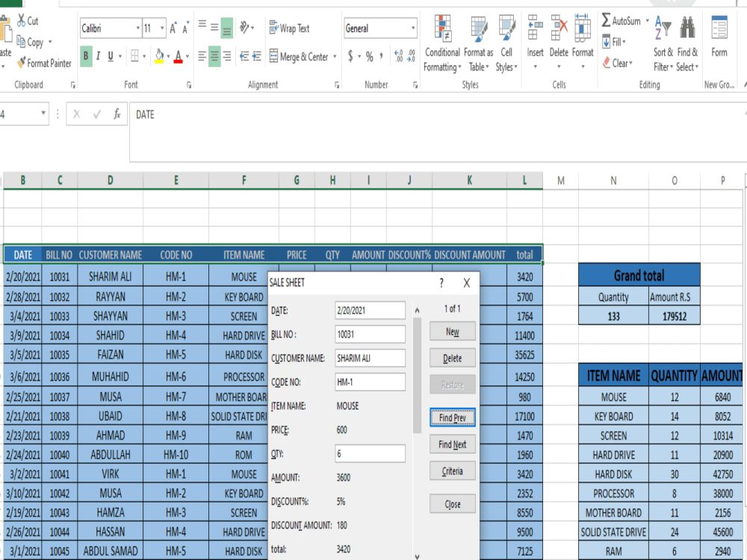The image size is (747, 560).
Task: Click Decrease Indent icon
Action: click(x=244, y=56)
